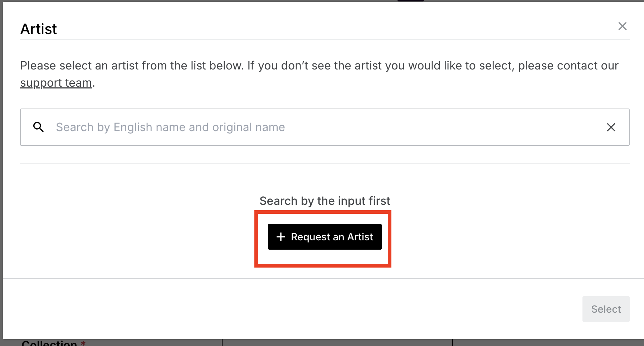The height and width of the screenshot is (346, 644).
Task: Click the clear icon at the search field's right edge
Action: 611,127
